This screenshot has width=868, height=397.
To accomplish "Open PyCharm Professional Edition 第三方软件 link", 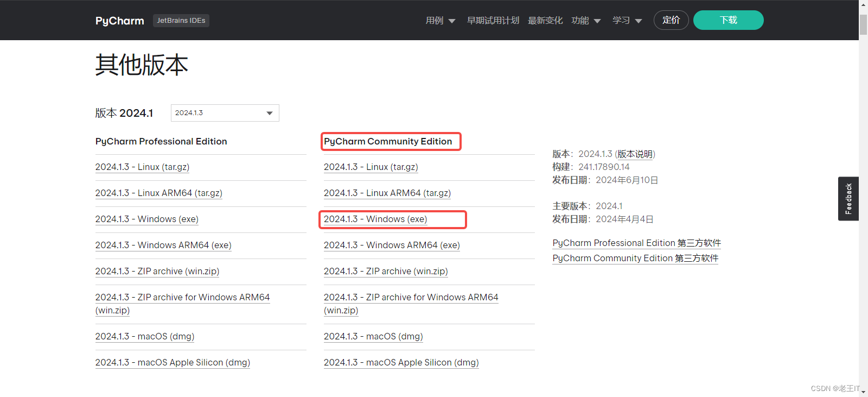I will [637, 243].
